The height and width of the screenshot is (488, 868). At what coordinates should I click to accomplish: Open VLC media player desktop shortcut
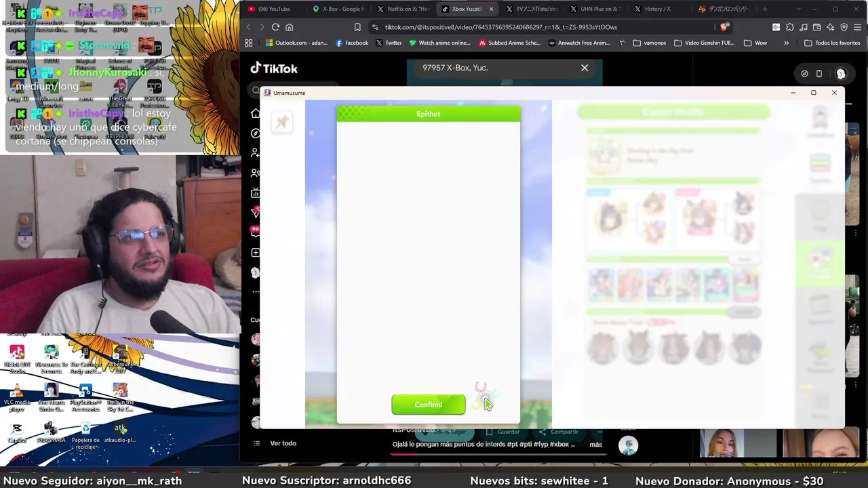(x=17, y=397)
